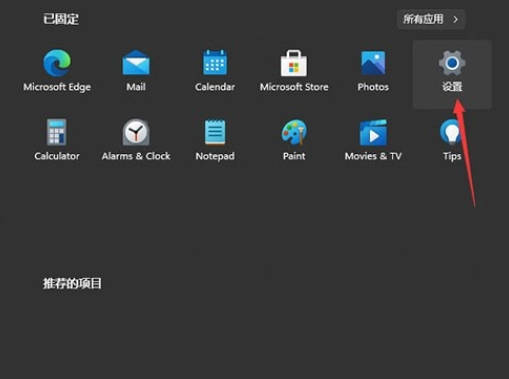Launch Alarms & Clock
This screenshot has height=379, width=509.
click(x=136, y=140)
